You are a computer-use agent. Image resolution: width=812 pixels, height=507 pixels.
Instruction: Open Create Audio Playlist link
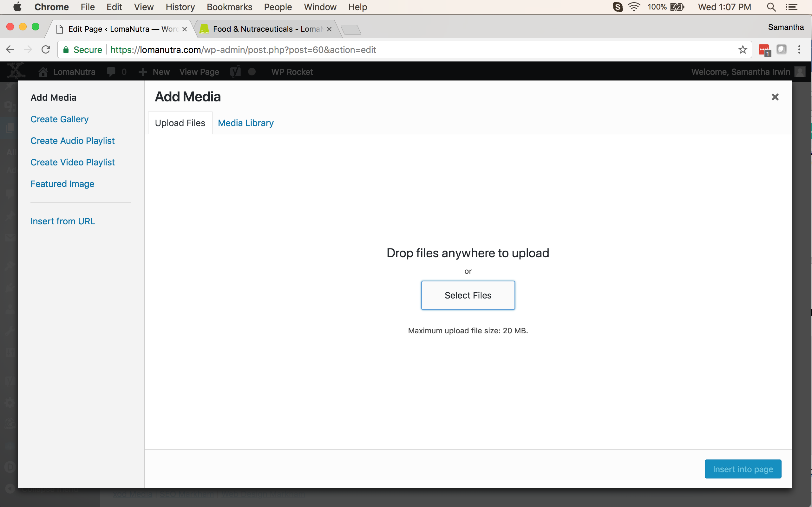pos(72,140)
